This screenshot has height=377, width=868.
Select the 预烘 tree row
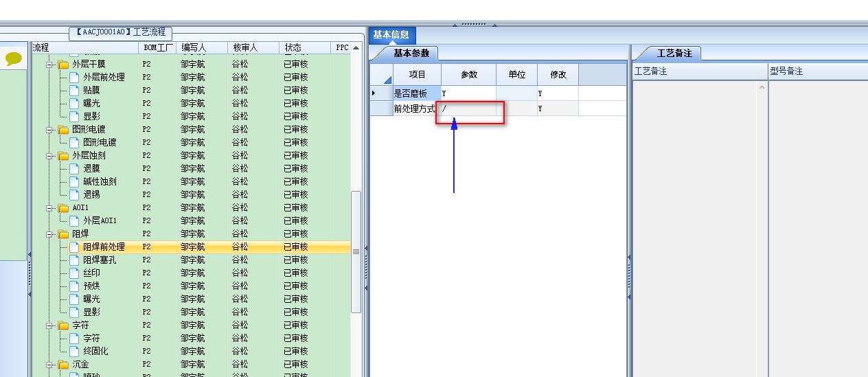191,286
